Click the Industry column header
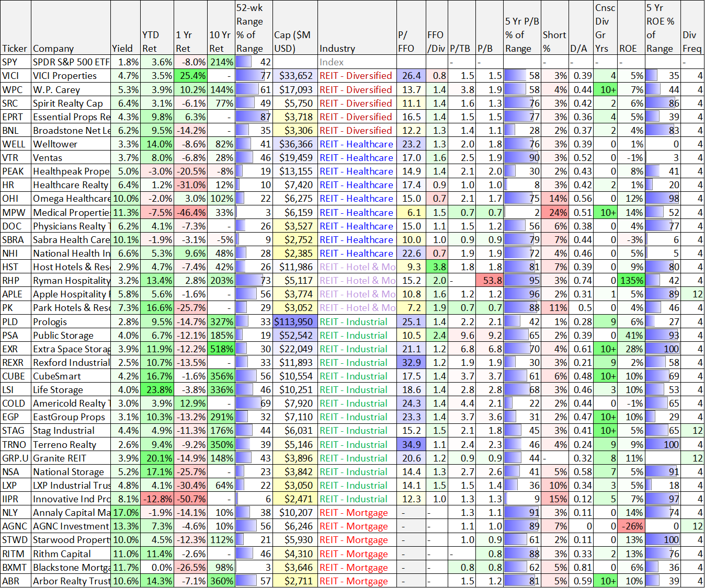 (x=357, y=28)
